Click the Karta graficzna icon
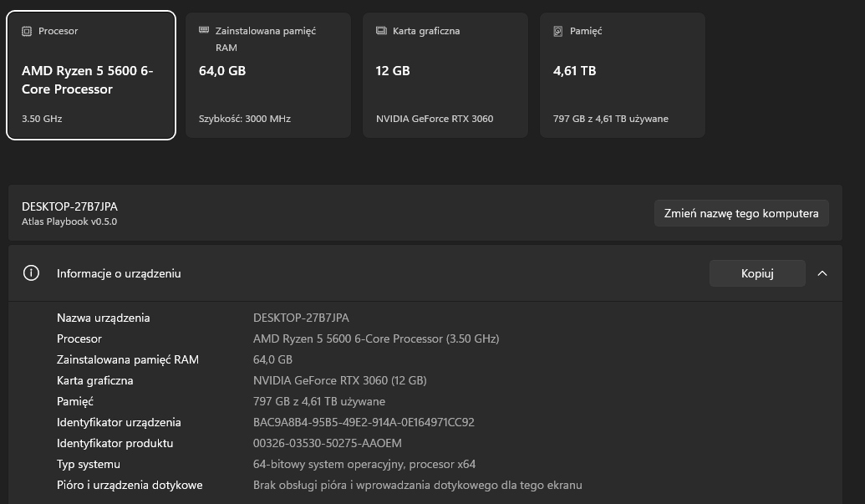 coord(381,30)
